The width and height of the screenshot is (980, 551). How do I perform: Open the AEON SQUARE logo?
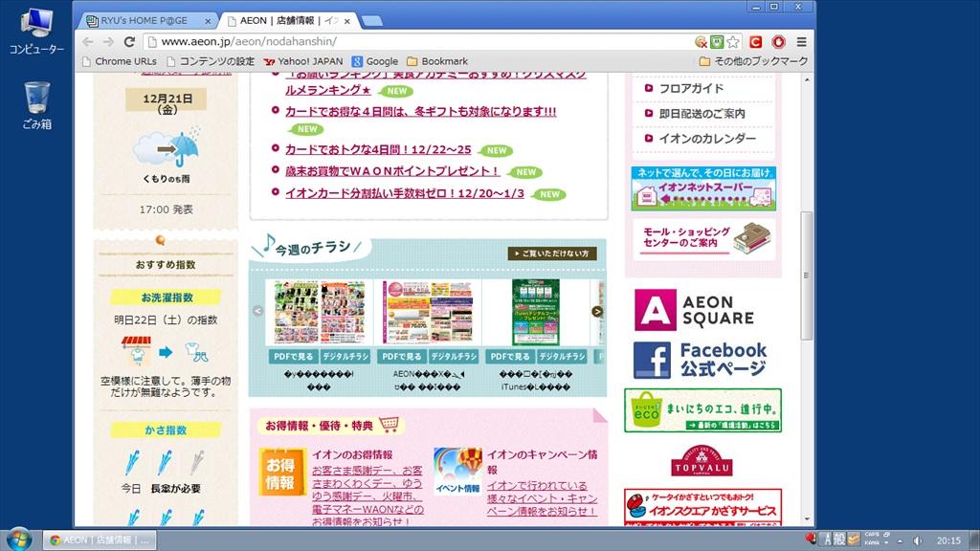pyautogui.click(x=695, y=310)
